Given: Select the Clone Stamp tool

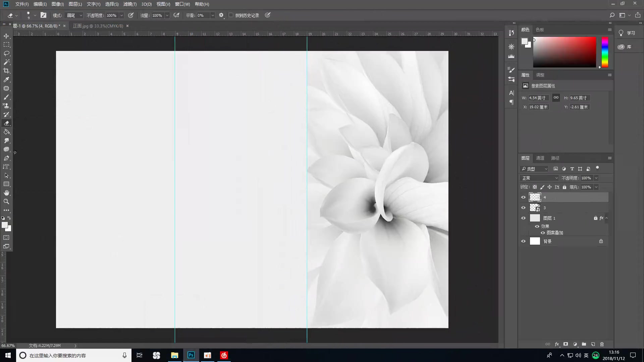Looking at the screenshot, I should (6, 106).
